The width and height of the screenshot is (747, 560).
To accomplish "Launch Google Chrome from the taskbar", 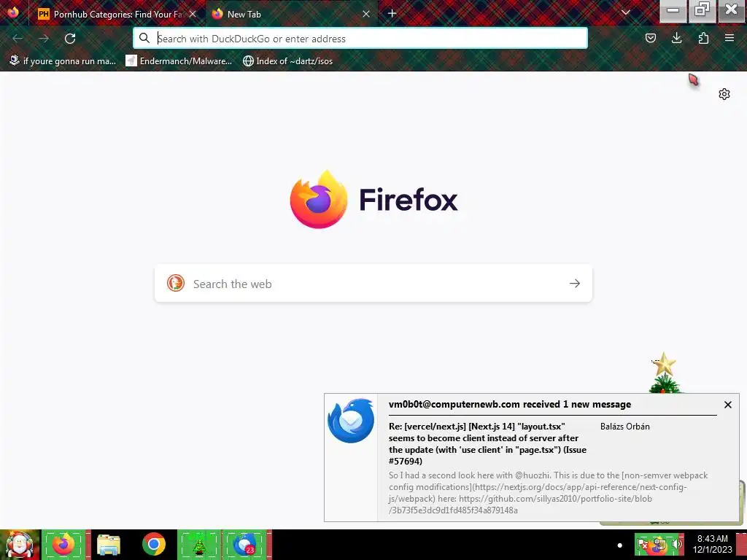I will coord(154,544).
